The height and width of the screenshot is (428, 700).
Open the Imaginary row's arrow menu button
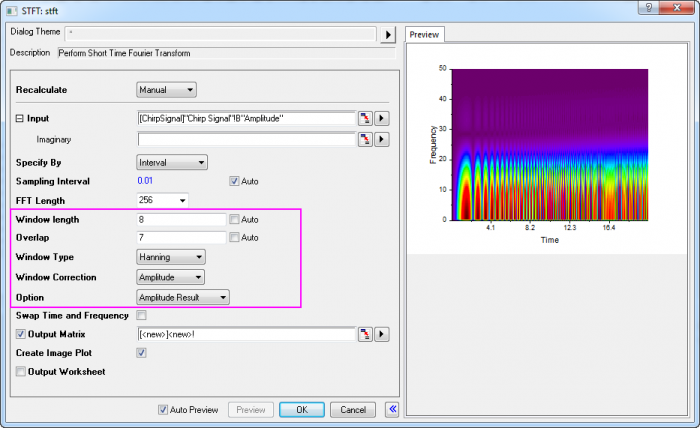(382, 140)
